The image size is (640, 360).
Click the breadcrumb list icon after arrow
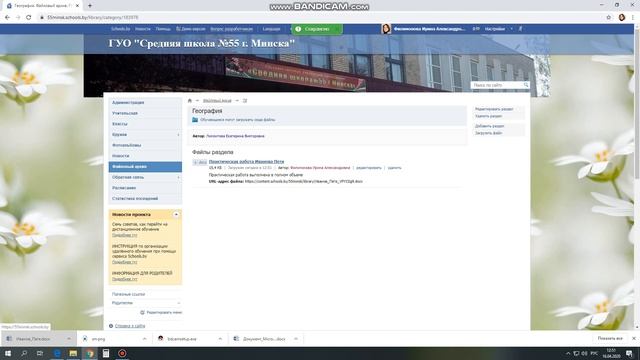click(x=245, y=100)
